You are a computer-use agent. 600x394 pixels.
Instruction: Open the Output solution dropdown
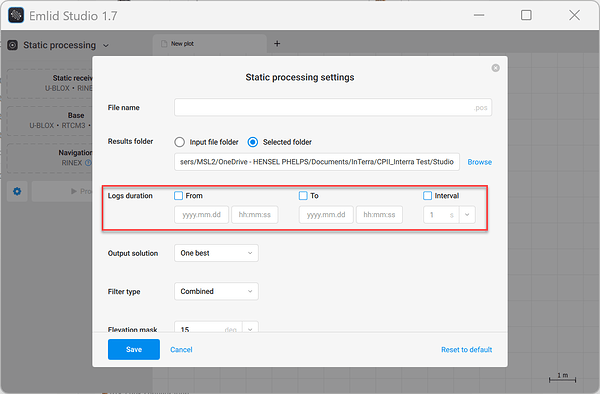[216, 253]
